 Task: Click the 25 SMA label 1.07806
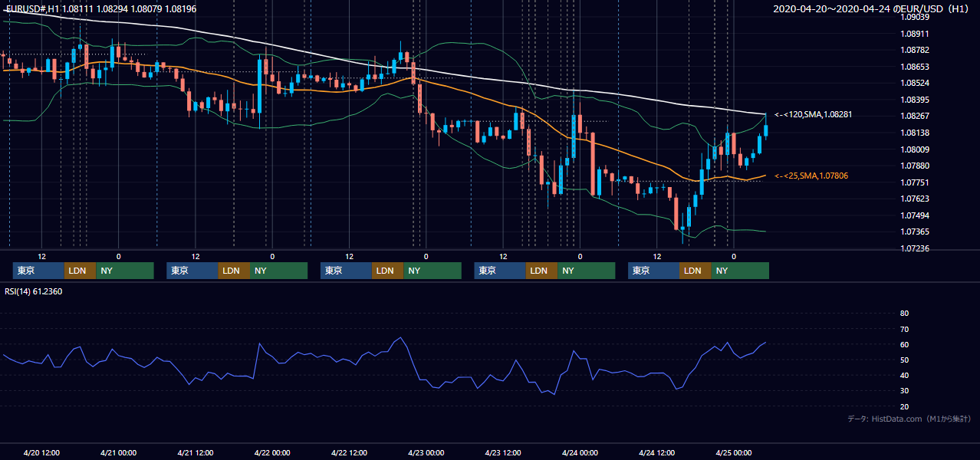(x=811, y=176)
